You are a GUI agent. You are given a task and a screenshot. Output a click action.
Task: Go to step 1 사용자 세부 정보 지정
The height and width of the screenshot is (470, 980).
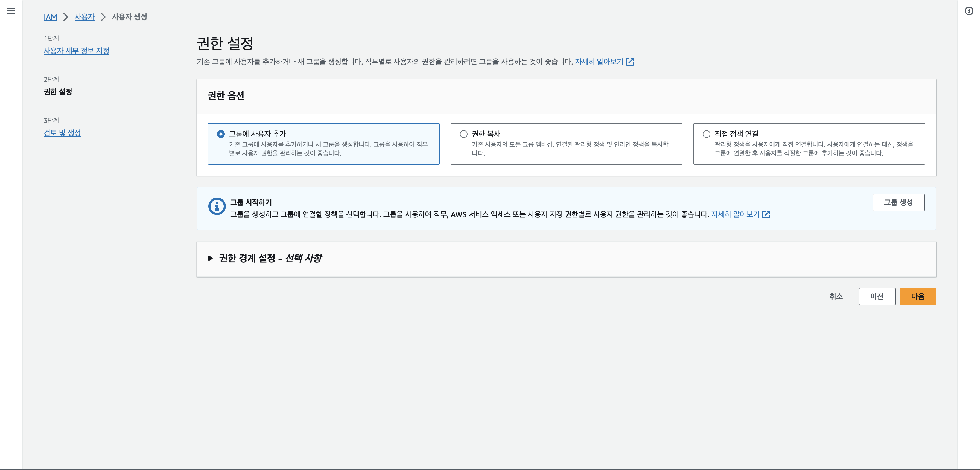click(76, 51)
